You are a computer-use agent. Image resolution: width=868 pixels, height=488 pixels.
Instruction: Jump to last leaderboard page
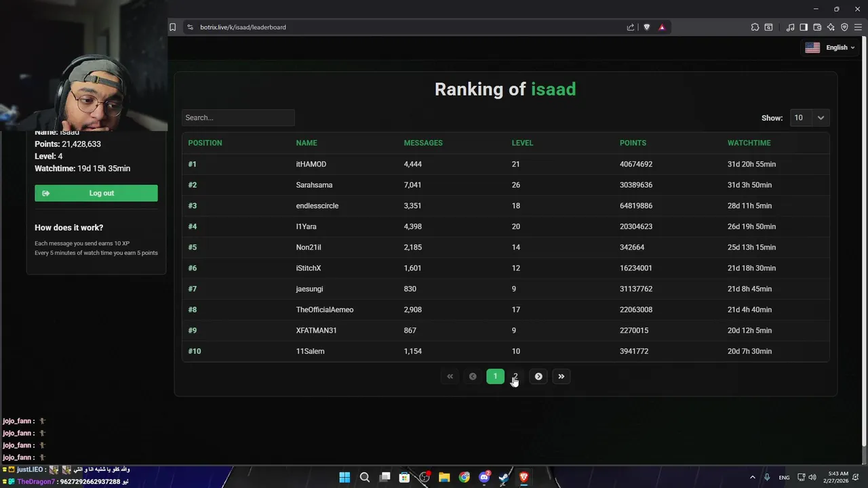point(561,376)
